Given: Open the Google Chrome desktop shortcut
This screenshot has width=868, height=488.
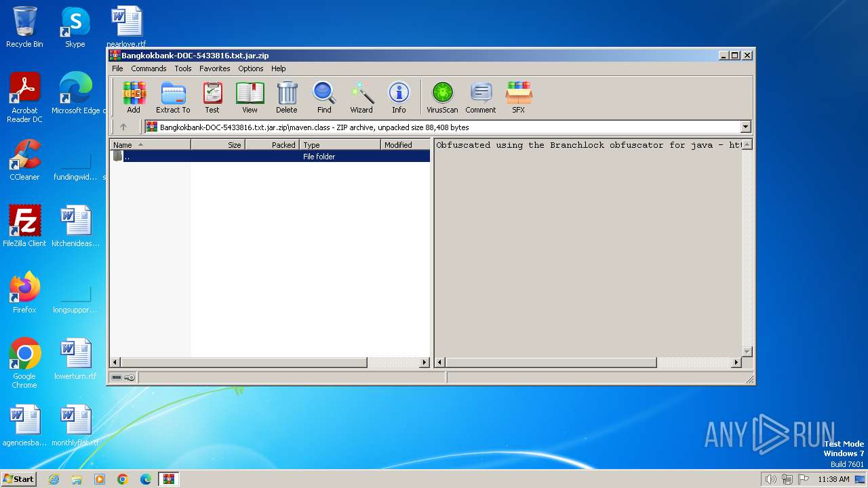Looking at the screenshot, I should click(24, 363).
